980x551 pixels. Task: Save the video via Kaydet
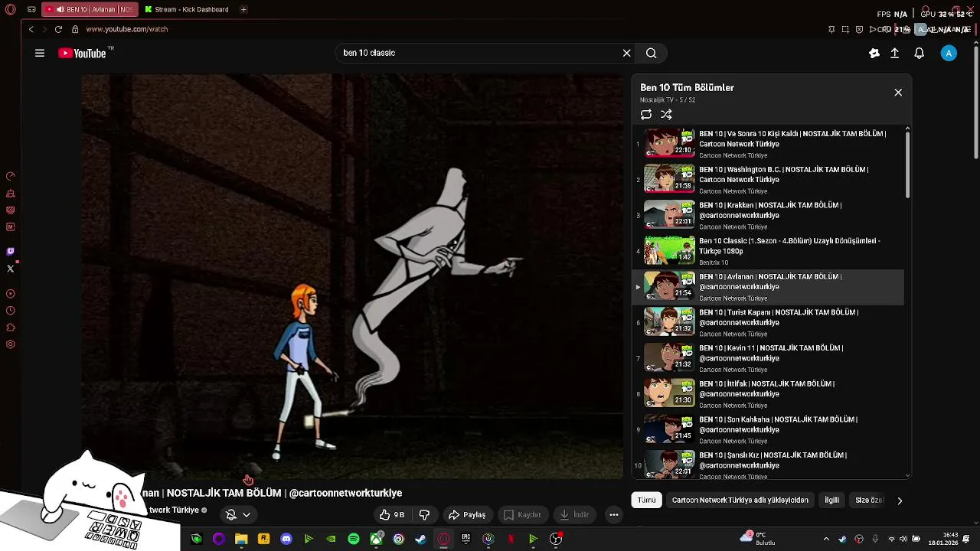tap(523, 515)
